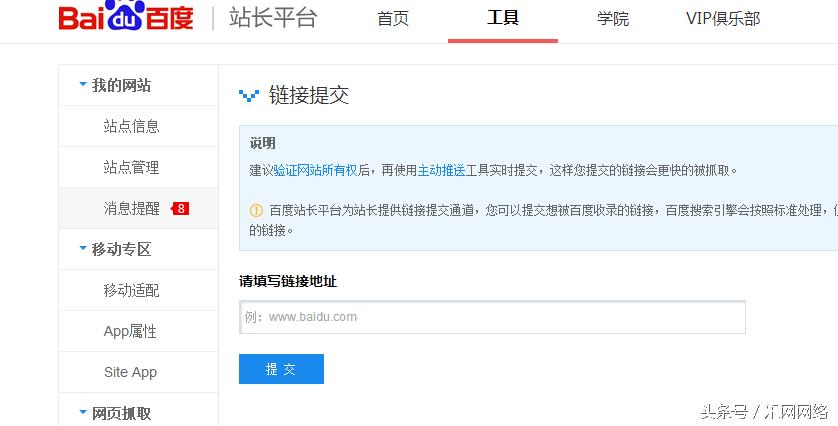The height and width of the screenshot is (426, 838).
Task: Click the red 8 notification badge
Action: (x=180, y=208)
